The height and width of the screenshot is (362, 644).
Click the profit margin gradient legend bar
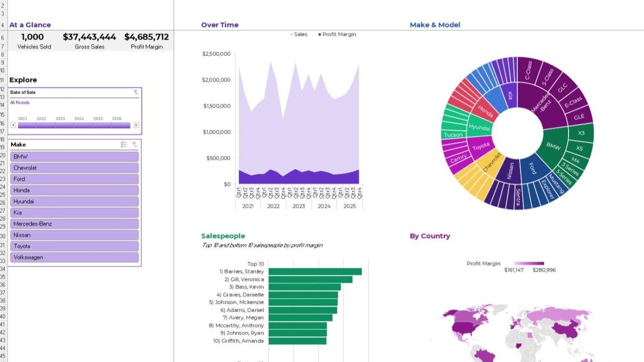(529, 263)
